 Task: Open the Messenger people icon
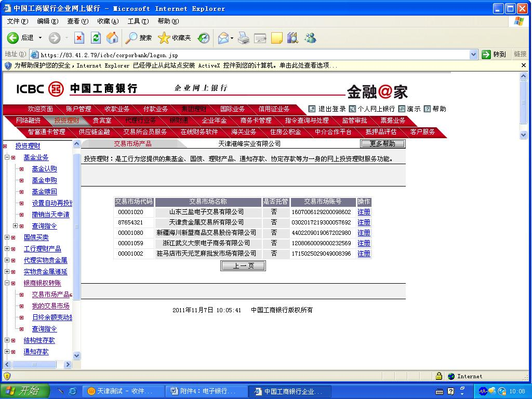310,37
